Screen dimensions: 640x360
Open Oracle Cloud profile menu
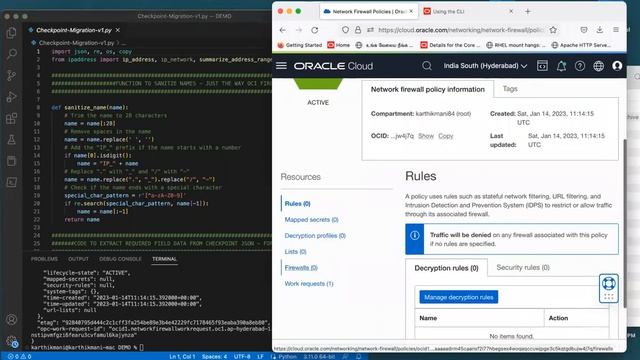(617, 66)
